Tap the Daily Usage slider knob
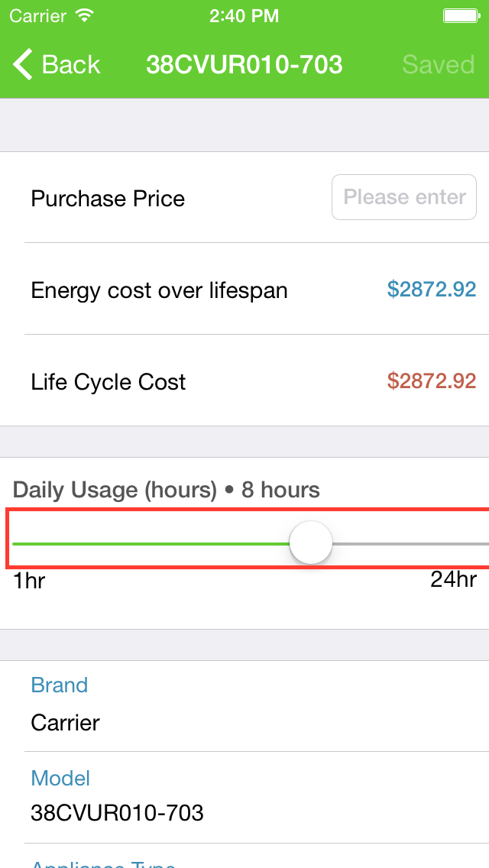This screenshot has width=489, height=868. click(x=311, y=543)
